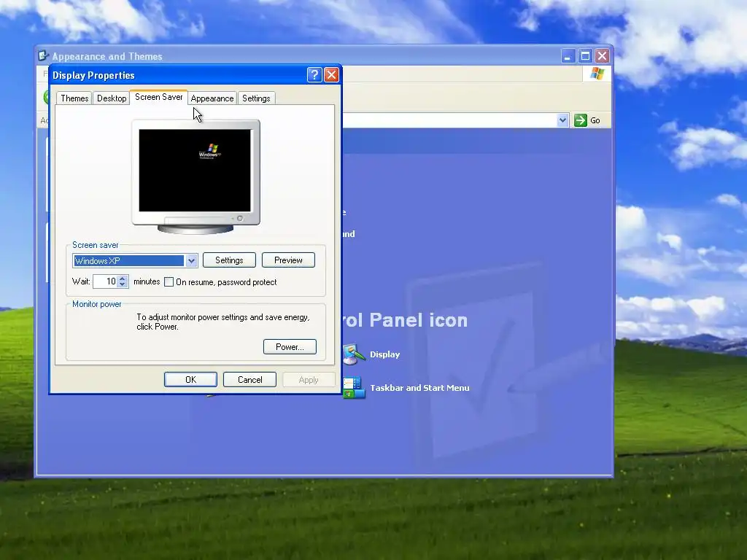Cancel the Display Properties dialog
Screen dimensions: 747x560
coord(249,379)
